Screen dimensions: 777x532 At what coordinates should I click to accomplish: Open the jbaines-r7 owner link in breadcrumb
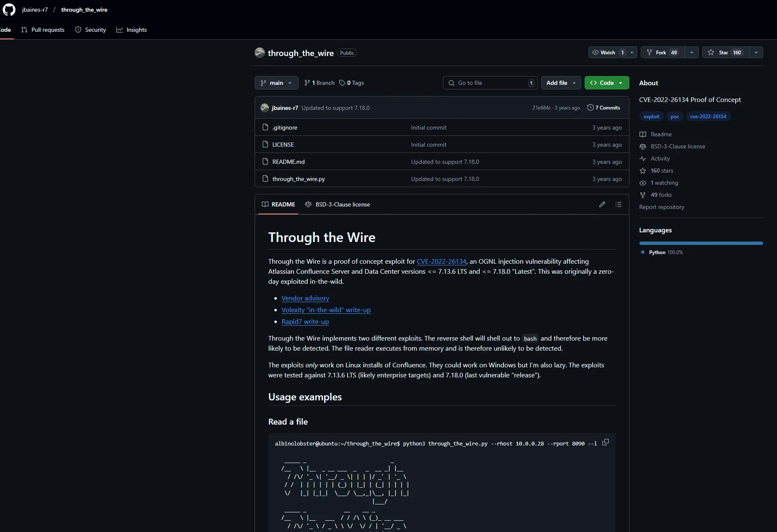point(35,10)
